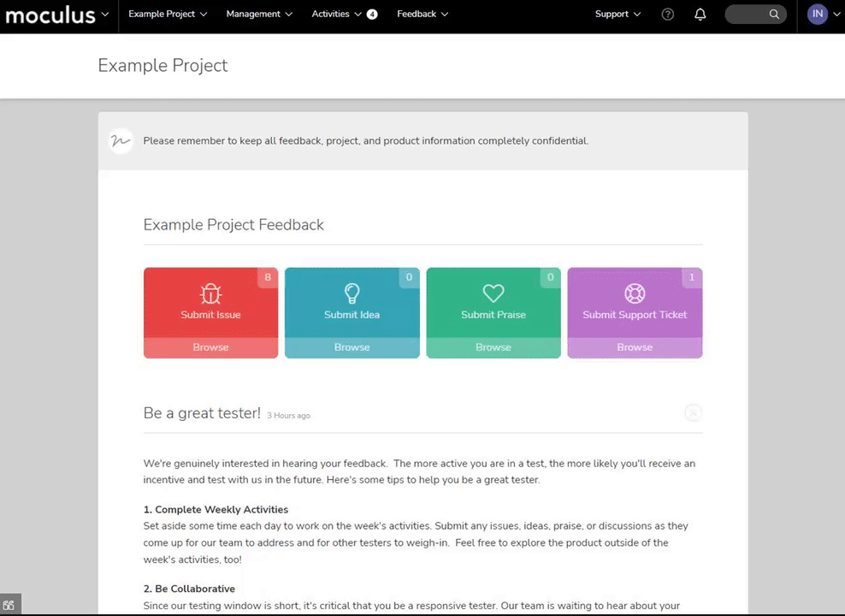Open the Feedback menu in navbar
845x616 pixels.
[x=422, y=14]
